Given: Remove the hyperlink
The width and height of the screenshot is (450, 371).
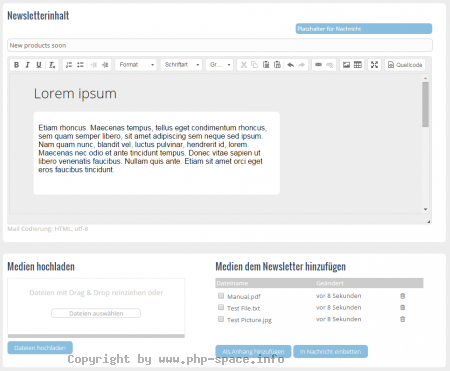Looking at the screenshot, I should 330,65.
